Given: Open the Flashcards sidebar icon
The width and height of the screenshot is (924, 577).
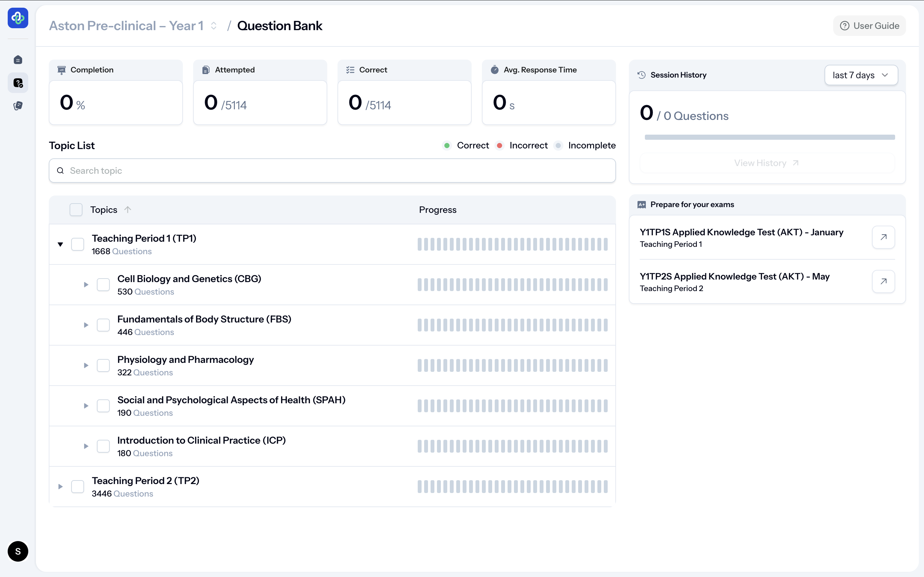Looking at the screenshot, I should 18,106.
